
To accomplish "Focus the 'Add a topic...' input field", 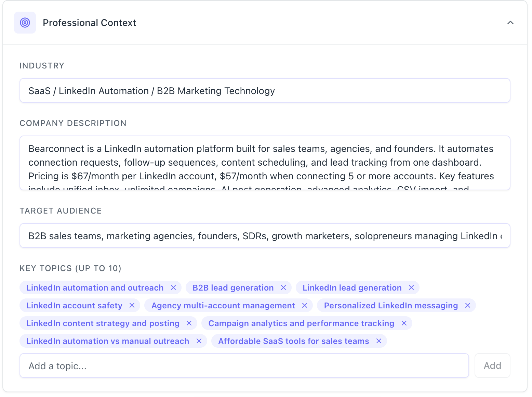I will tap(244, 366).
